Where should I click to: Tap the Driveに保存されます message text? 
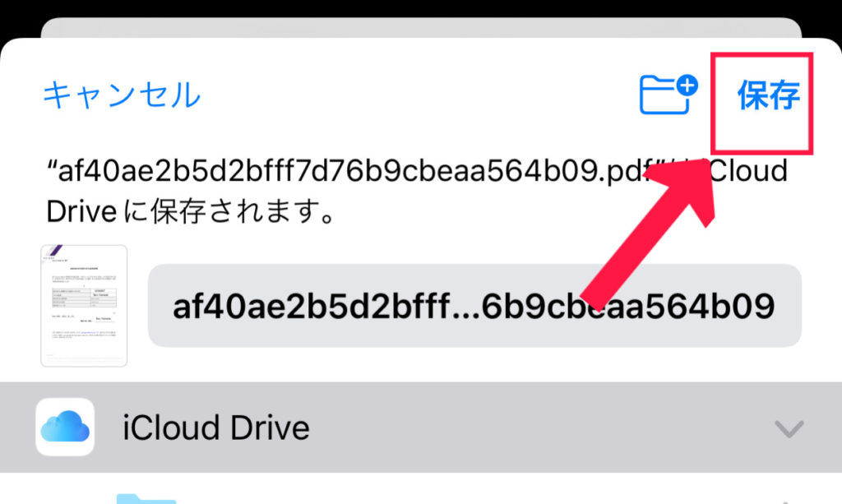(x=192, y=211)
